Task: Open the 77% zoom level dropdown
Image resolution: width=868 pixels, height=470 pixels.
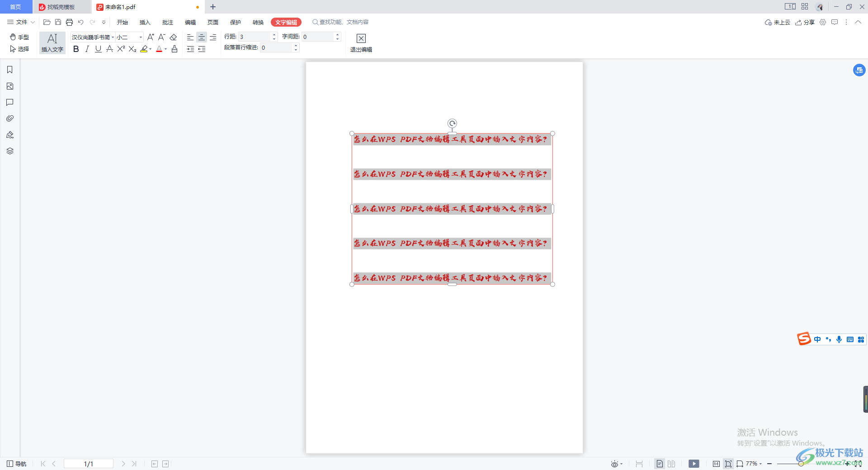Action: point(754,464)
